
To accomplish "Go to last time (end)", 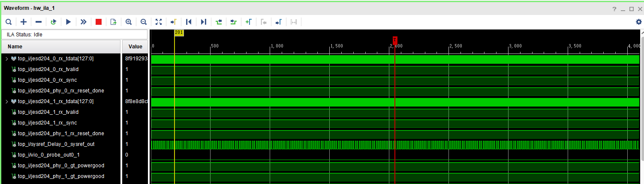I will (x=204, y=22).
